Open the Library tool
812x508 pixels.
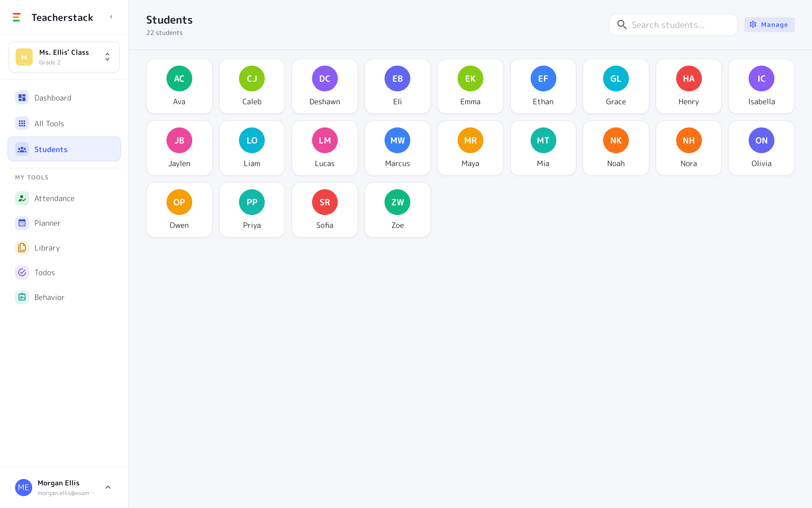pos(64,248)
